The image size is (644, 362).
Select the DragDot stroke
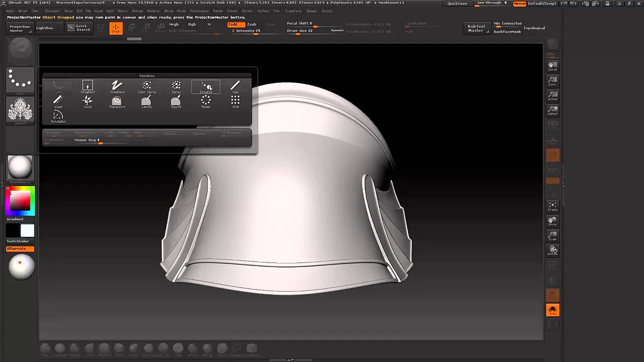(206, 87)
